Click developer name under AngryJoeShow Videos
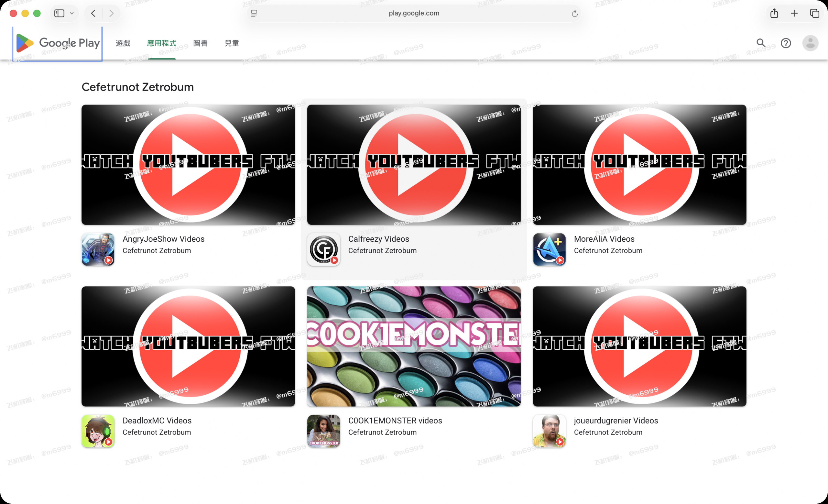The image size is (828, 504). click(x=157, y=251)
